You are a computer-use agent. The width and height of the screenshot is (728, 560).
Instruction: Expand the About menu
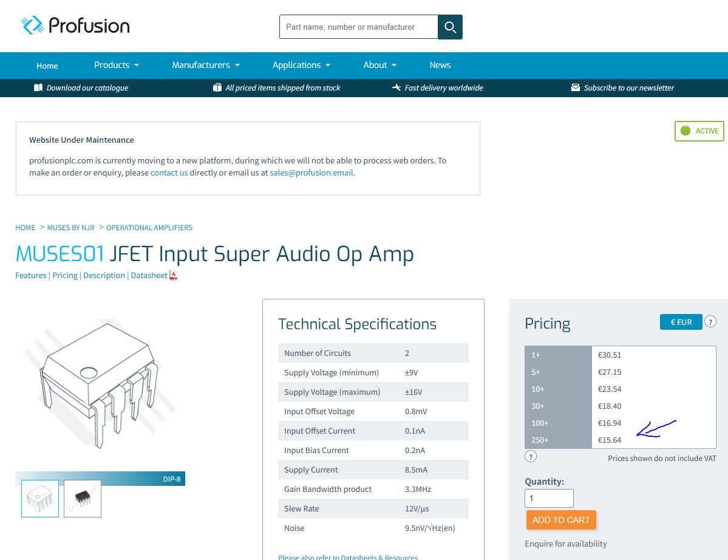379,65
